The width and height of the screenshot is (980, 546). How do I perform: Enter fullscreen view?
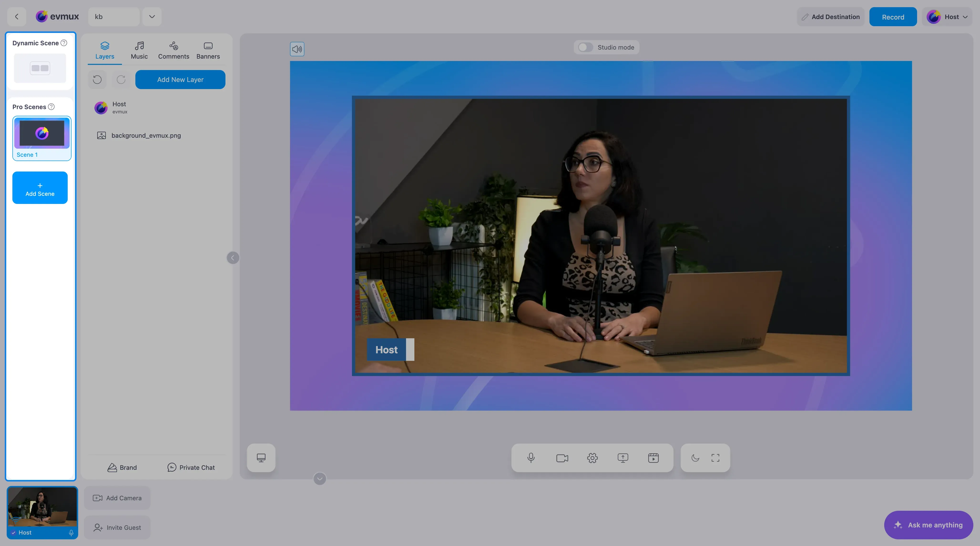click(x=715, y=458)
